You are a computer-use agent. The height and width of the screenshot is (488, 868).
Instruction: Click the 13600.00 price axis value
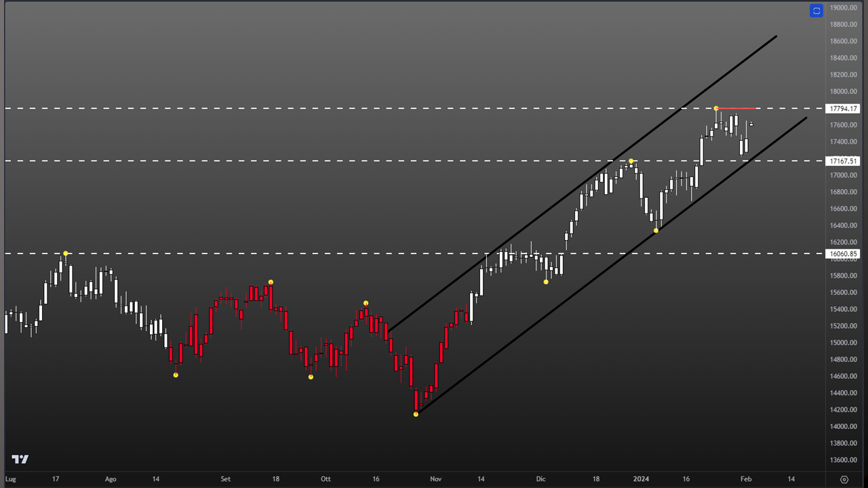tap(844, 460)
